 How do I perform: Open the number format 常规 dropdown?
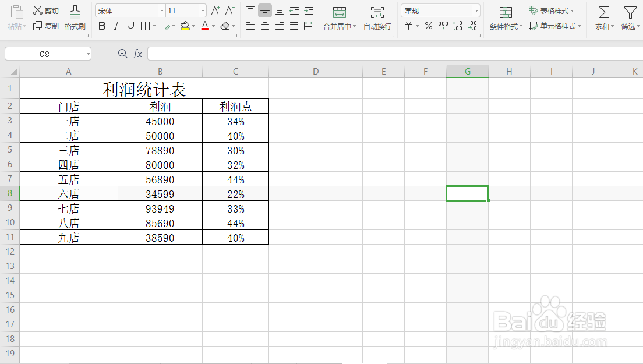476,10
